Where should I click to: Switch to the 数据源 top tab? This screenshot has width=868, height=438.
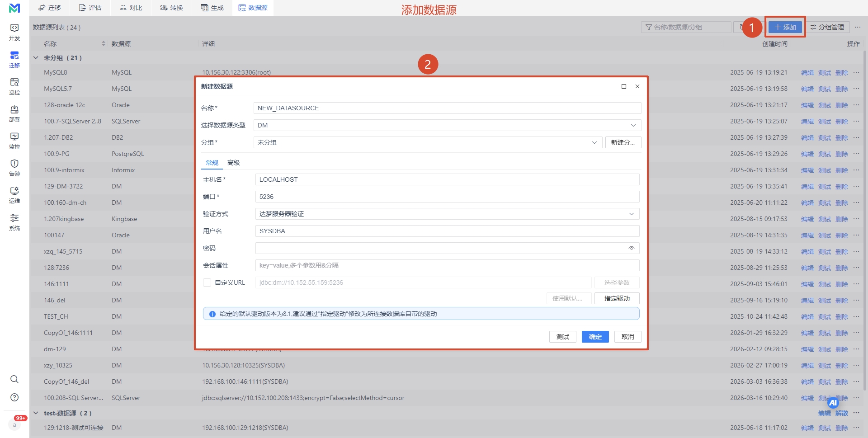[253, 8]
